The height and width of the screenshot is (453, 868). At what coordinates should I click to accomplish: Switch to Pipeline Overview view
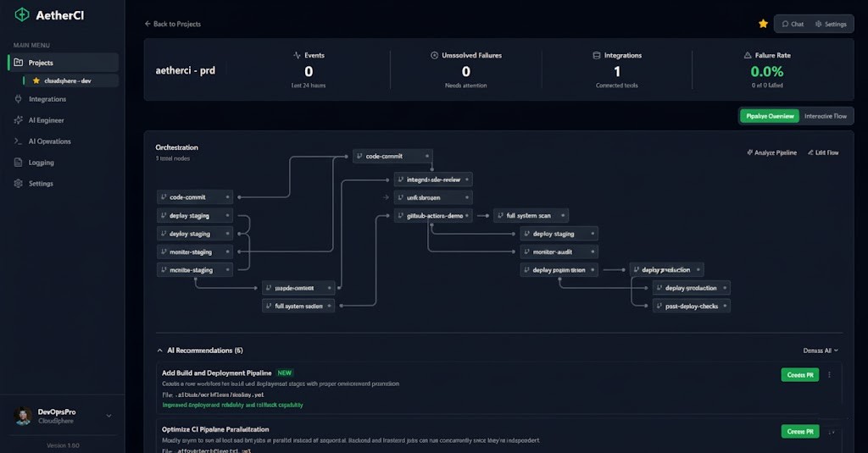[x=769, y=116]
